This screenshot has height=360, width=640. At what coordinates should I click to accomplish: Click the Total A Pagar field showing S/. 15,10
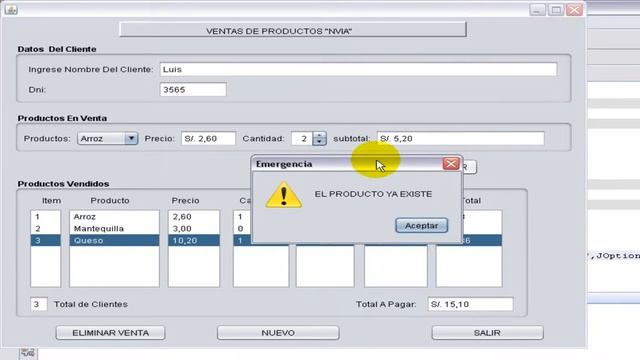click(x=470, y=304)
